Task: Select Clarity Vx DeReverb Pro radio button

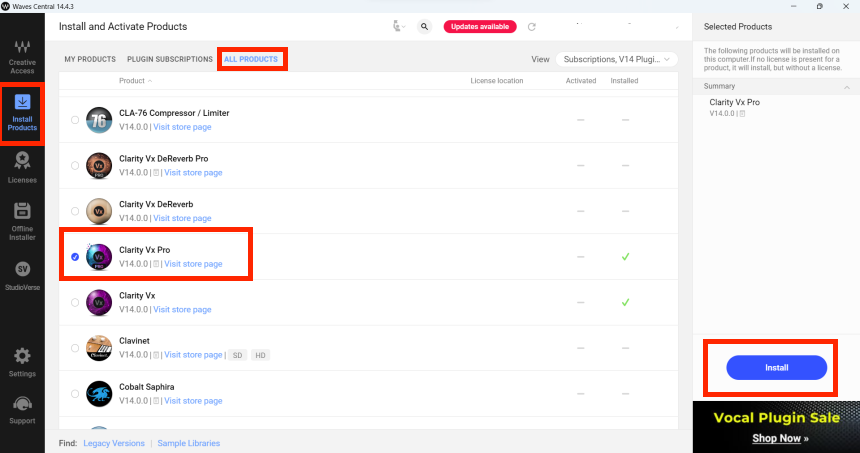Action: [x=75, y=166]
